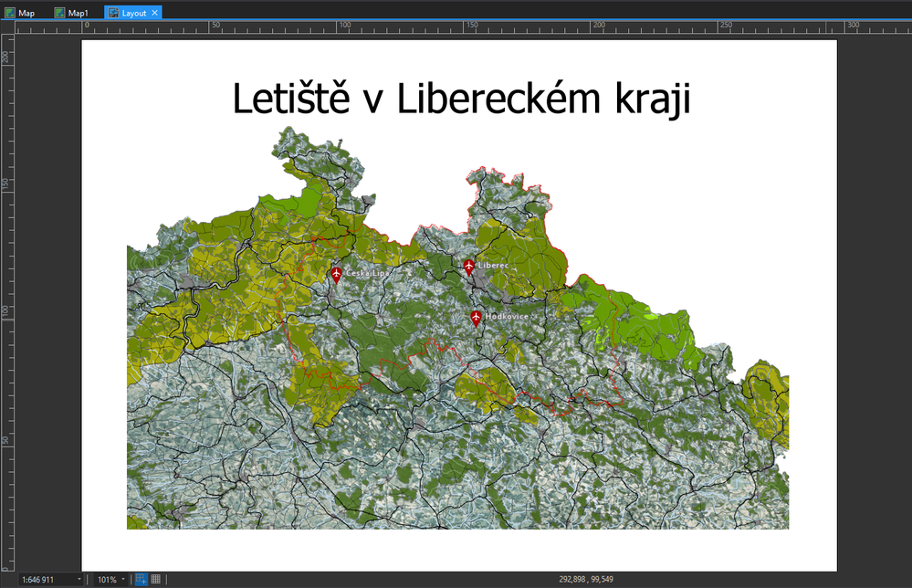Toggle snapping icon in status bar
Screen dimensions: 912x588
(142, 579)
